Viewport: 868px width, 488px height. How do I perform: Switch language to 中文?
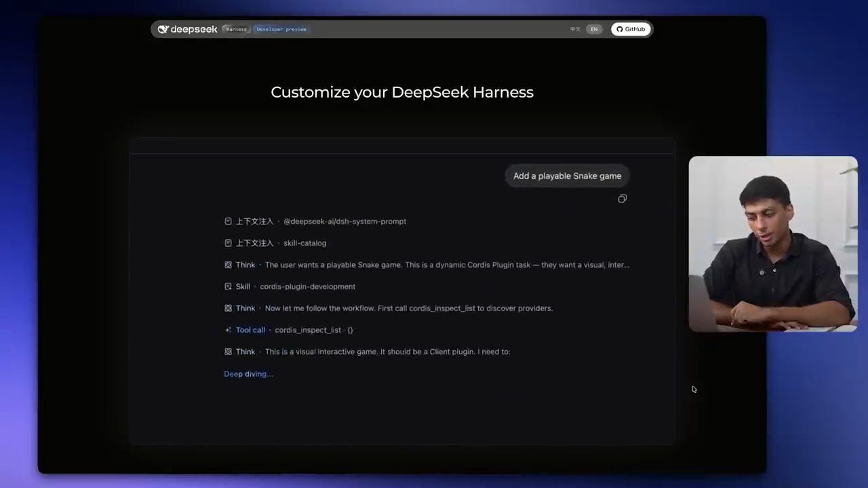tap(575, 29)
